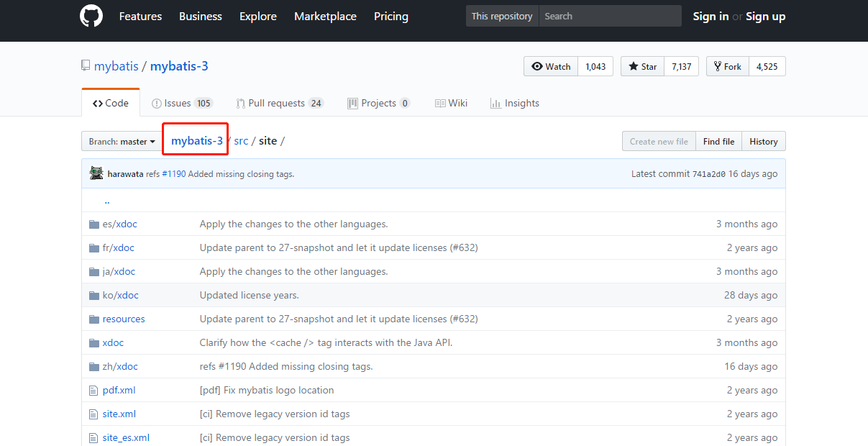Click commit message '[pdf] Fix mybatis logo location'
The image size is (868, 446).
coord(267,391)
